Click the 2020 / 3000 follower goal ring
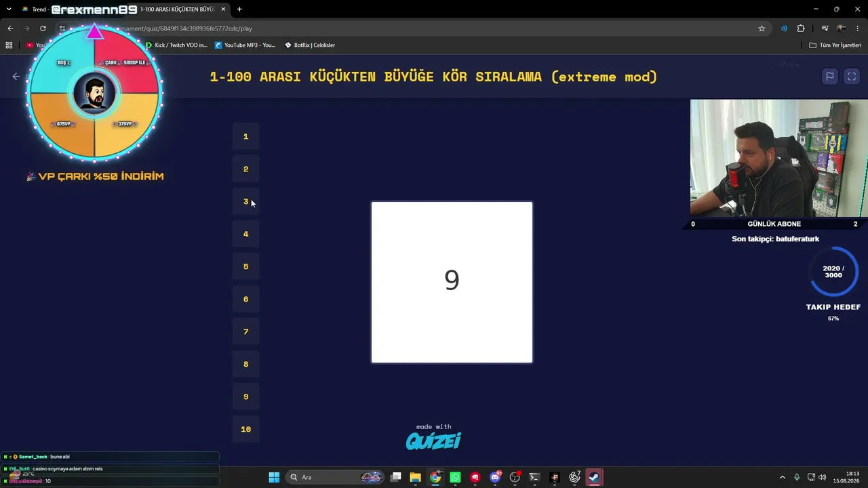This screenshot has width=868, height=488. click(x=833, y=272)
